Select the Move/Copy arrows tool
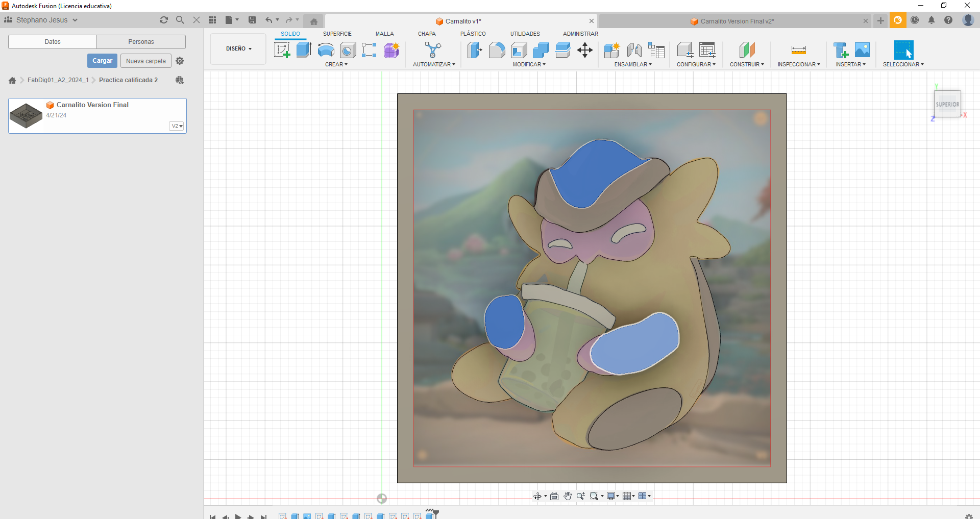Screen dimensions: 980x519 coord(585,50)
